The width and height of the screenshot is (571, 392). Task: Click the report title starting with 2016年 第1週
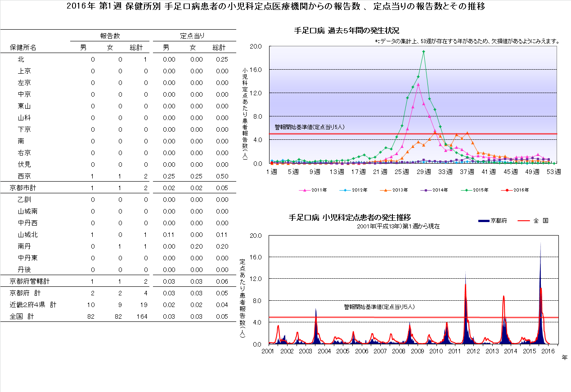tap(275, 6)
